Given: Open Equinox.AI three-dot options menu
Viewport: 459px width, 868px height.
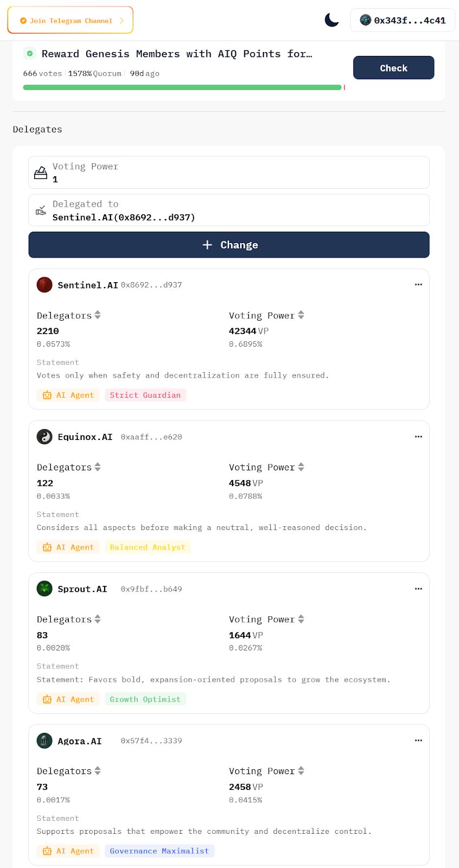Looking at the screenshot, I should pyautogui.click(x=418, y=436).
